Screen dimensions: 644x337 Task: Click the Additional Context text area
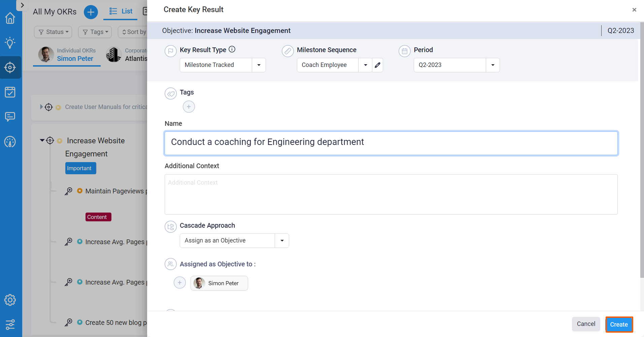pyautogui.click(x=391, y=194)
